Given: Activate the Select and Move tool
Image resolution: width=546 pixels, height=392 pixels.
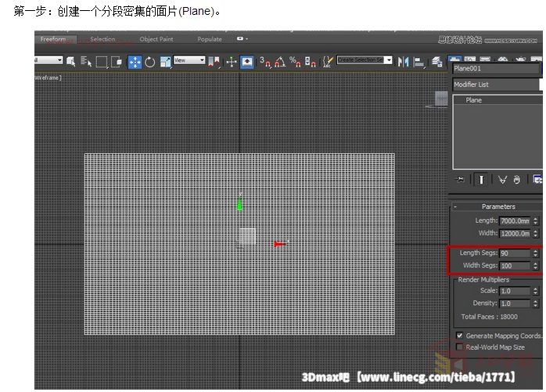Looking at the screenshot, I should point(135,62).
